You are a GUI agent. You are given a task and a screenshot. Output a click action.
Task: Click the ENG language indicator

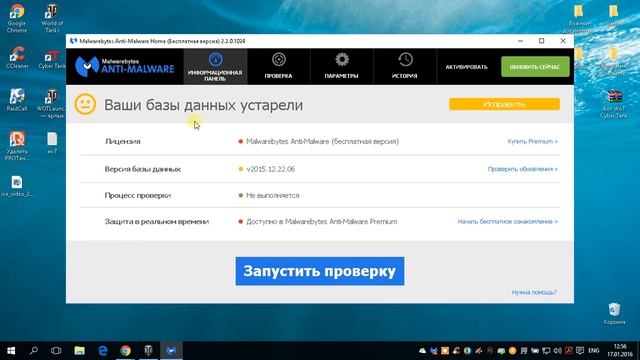594,351
